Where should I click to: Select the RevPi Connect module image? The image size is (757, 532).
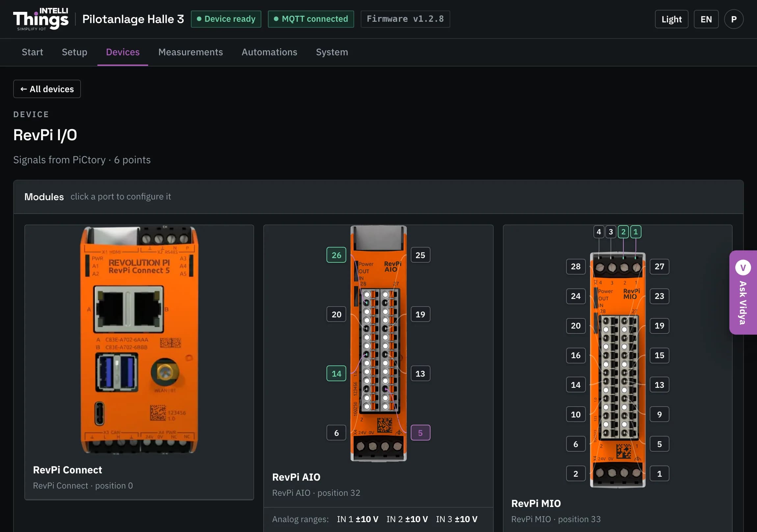tap(139, 340)
